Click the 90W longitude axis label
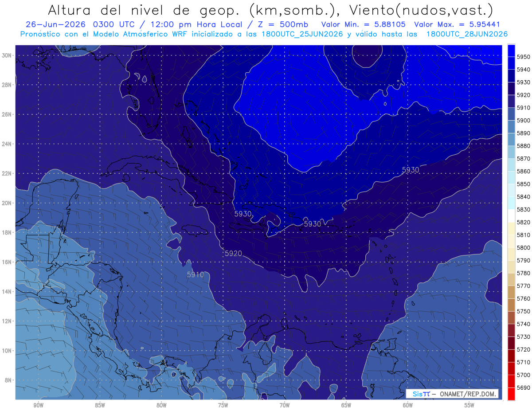The image size is (532, 411). pyautogui.click(x=38, y=405)
